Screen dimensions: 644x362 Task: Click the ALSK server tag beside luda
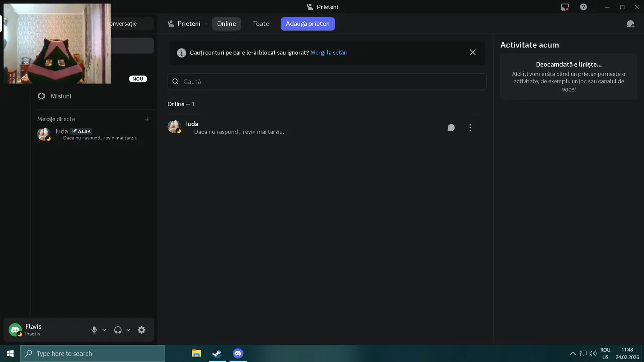point(81,131)
